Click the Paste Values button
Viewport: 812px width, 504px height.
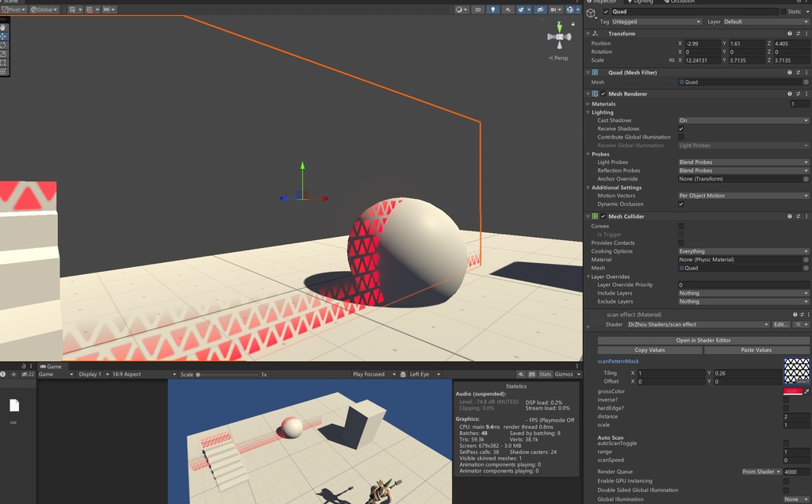756,349
